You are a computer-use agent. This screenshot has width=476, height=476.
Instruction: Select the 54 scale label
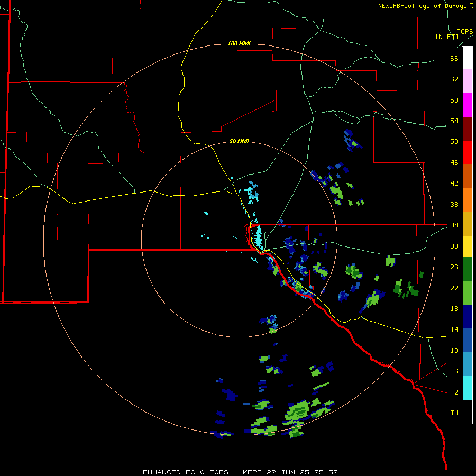454,121
